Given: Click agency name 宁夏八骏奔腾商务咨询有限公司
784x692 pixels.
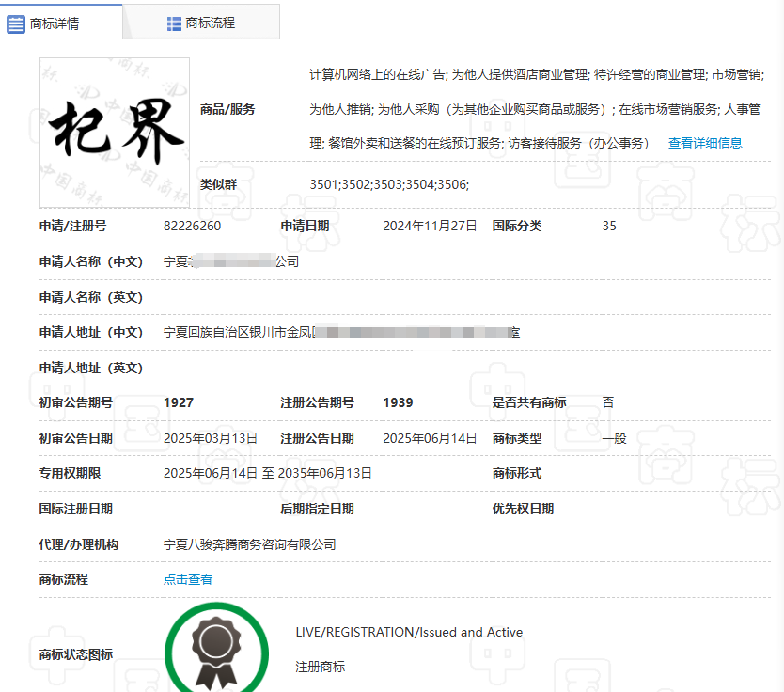Looking at the screenshot, I should pos(250,544).
